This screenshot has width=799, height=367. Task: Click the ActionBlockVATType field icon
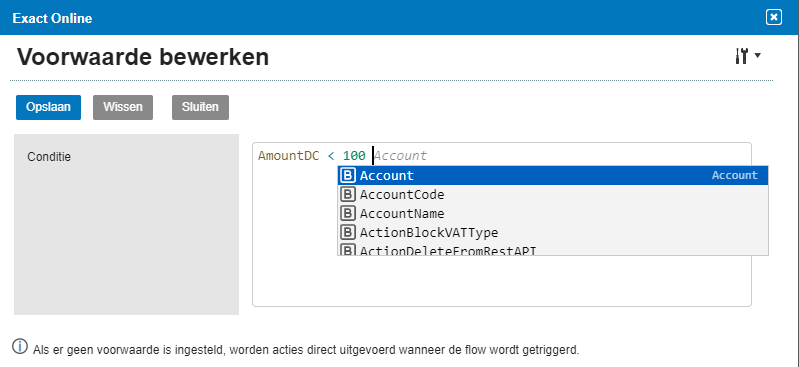click(x=348, y=233)
